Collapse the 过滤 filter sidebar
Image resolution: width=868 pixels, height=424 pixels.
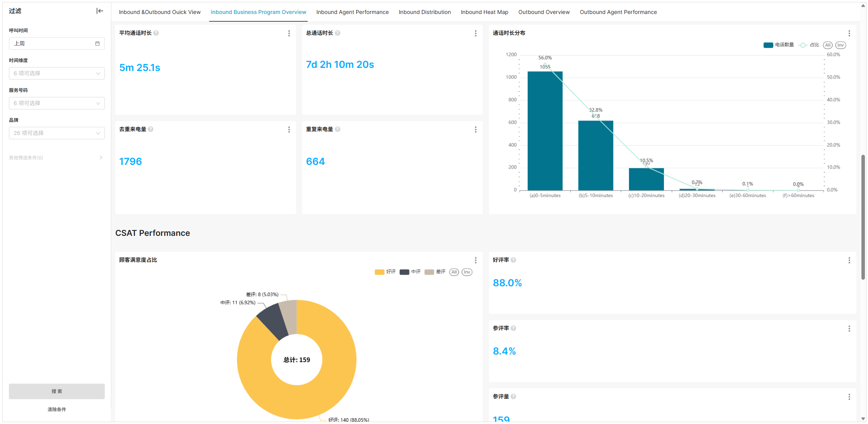[100, 11]
